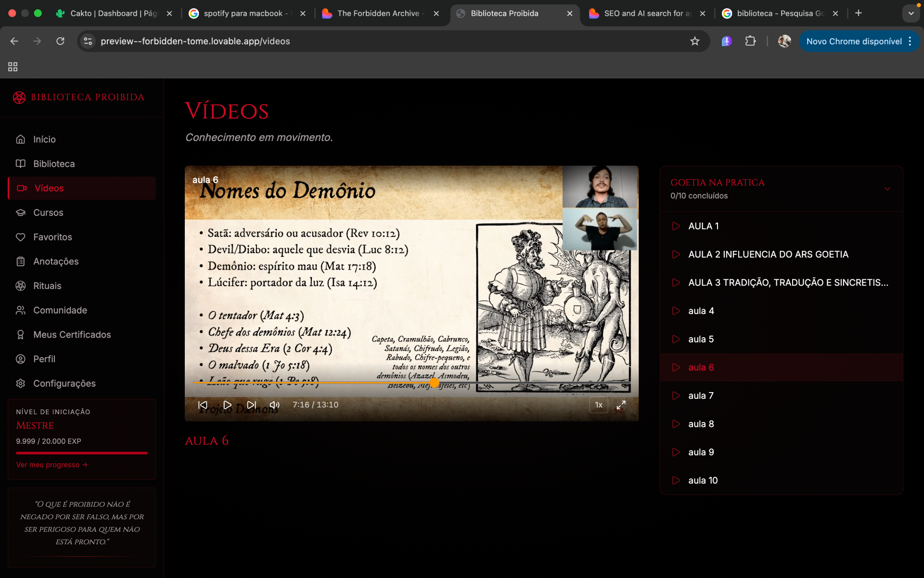The height and width of the screenshot is (578, 924).
Task: Open the Início sidebar item
Action: 82,139
